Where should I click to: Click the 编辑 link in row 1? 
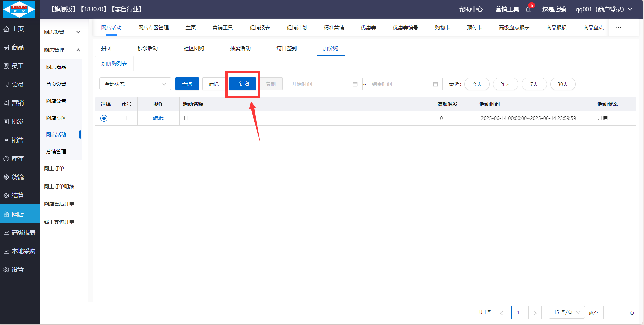coord(158,118)
